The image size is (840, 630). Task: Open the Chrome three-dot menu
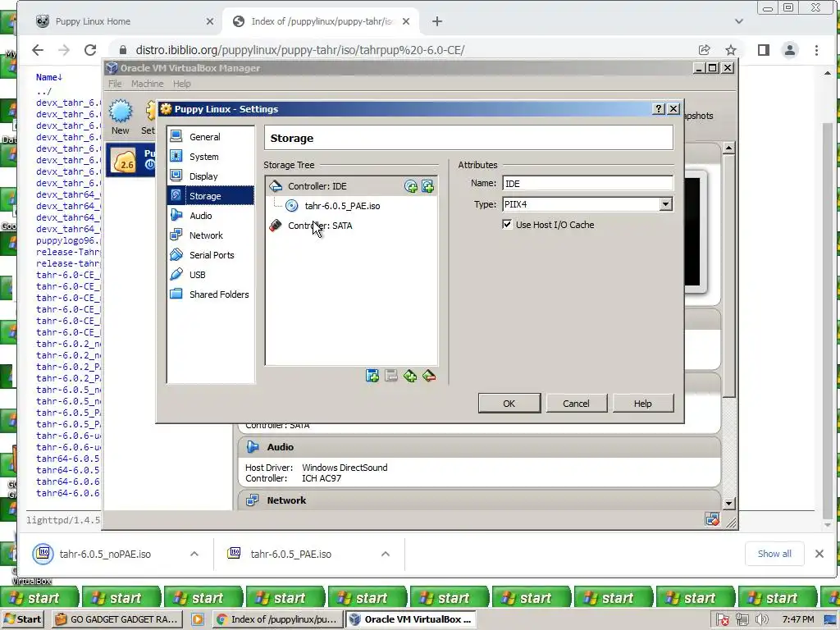click(x=816, y=50)
